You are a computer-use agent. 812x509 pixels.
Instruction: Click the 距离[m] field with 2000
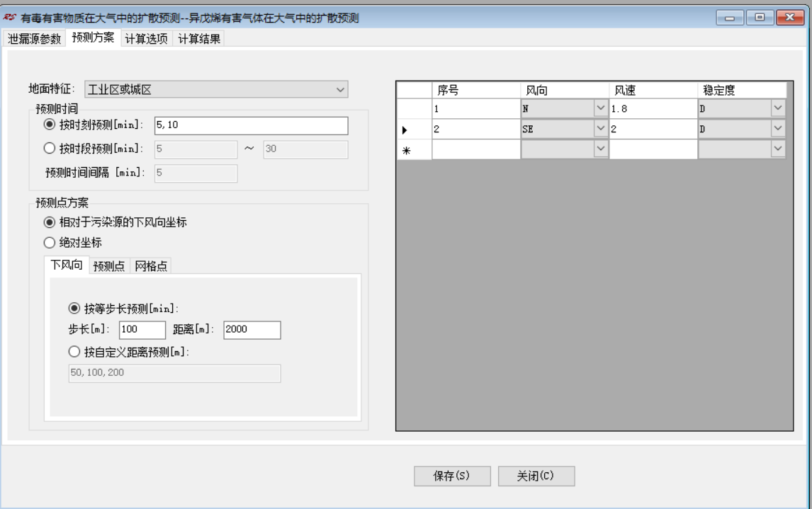pos(252,330)
